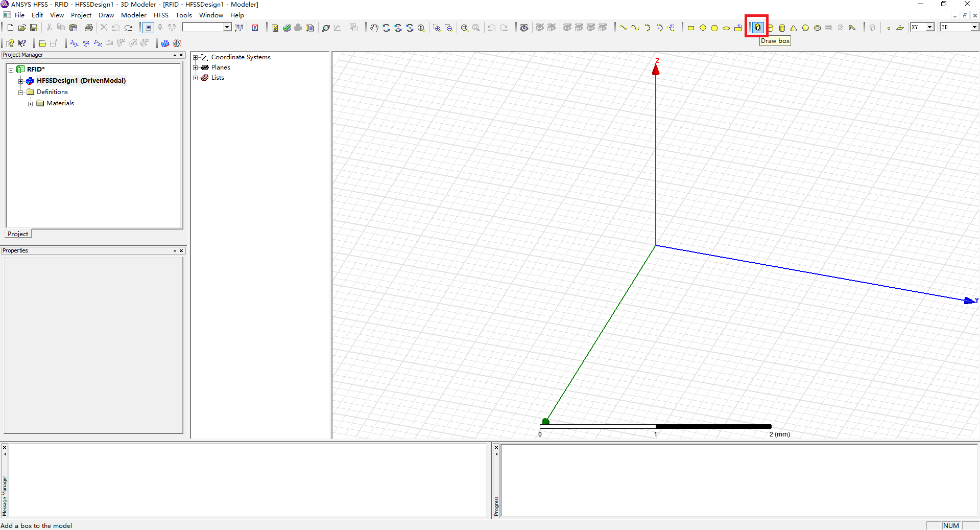The width and height of the screenshot is (980, 530).
Task: Expand the Lists tree node
Action: [195, 78]
